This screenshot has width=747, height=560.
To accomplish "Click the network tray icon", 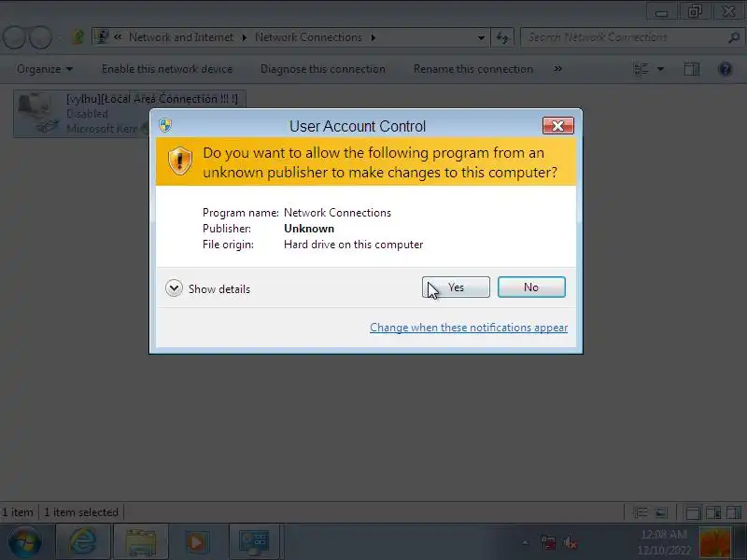I will [x=548, y=542].
